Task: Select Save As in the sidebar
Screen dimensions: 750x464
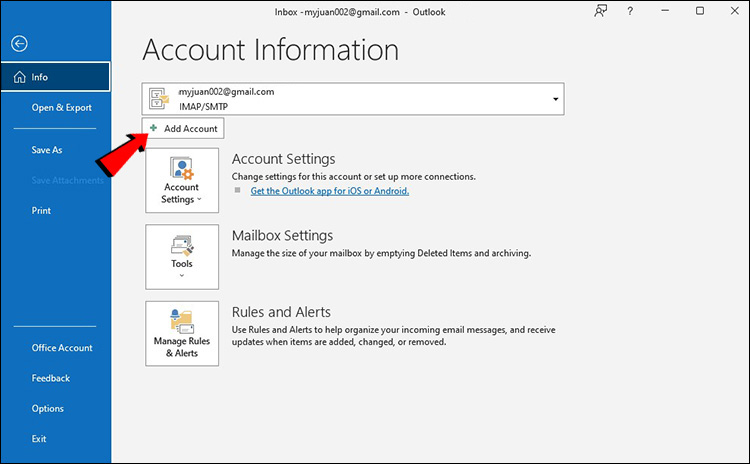Action: coord(47,150)
